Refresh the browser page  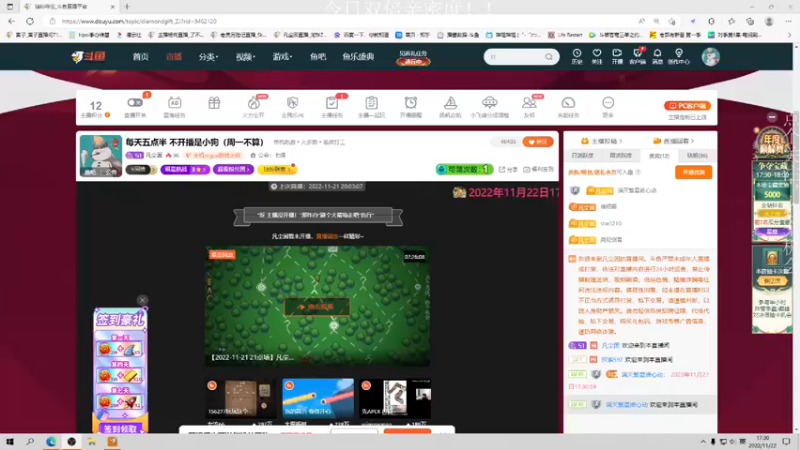(x=30, y=21)
